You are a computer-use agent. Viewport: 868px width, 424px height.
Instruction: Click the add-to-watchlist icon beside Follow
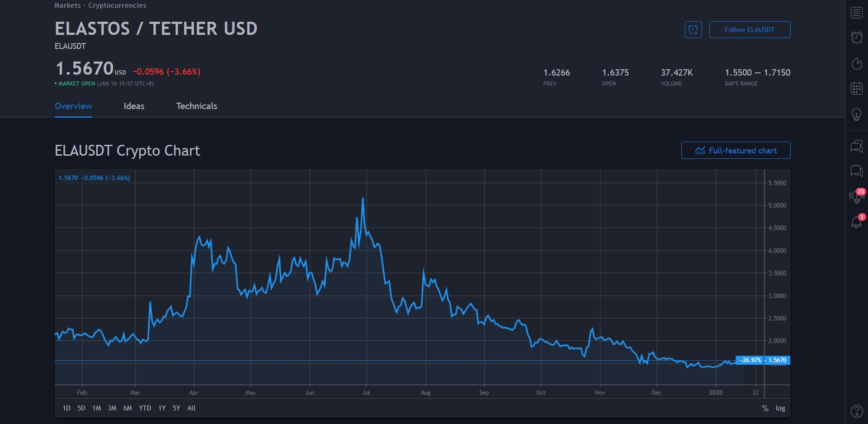(693, 30)
